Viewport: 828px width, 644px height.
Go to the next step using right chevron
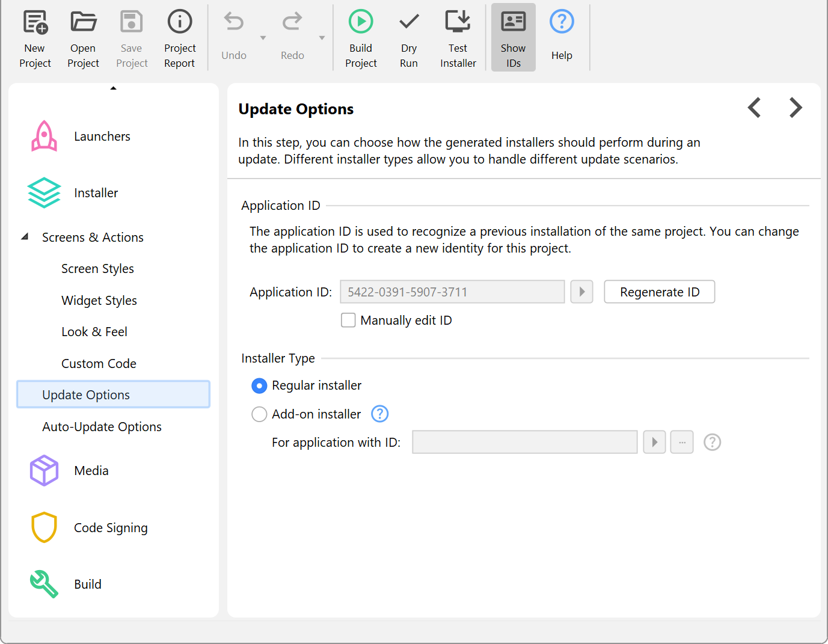coord(796,108)
